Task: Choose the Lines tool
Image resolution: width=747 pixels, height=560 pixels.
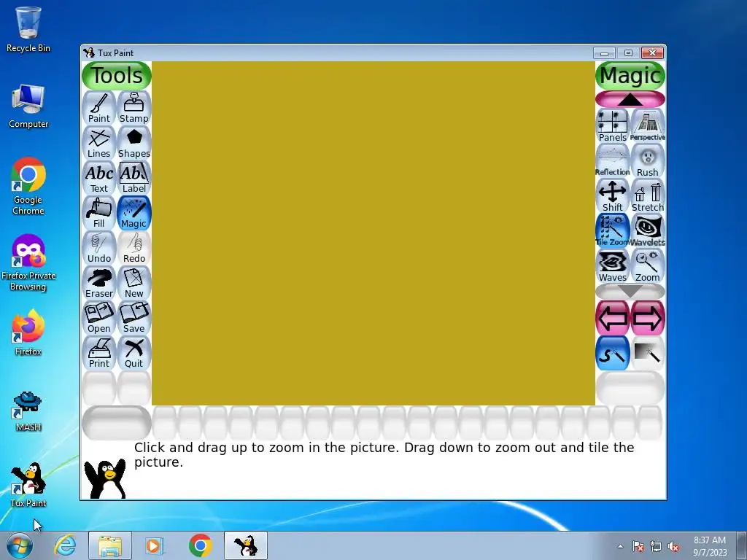Action: tap(99, 143)
